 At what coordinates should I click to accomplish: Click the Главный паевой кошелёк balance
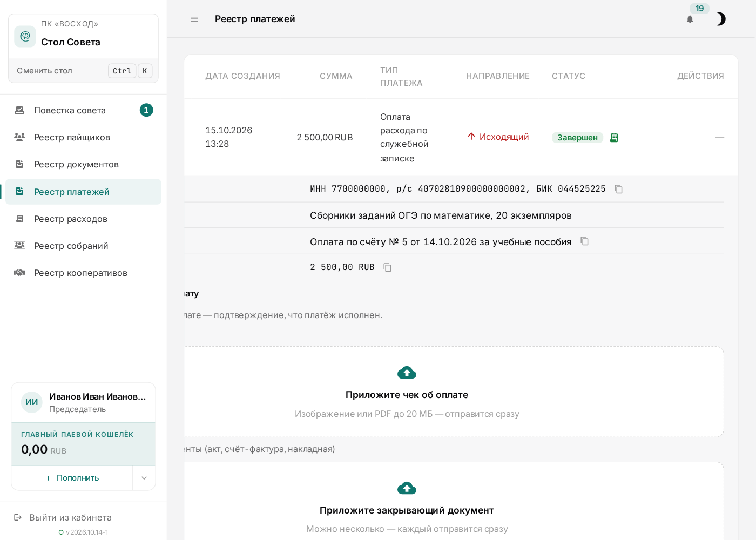pos(83,444)
